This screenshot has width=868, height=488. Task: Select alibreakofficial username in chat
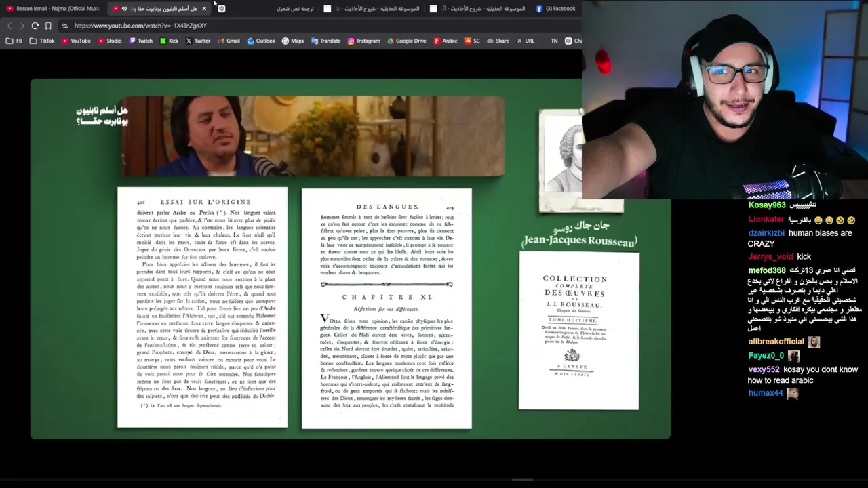pyautogui.click(x=776, y=342)
